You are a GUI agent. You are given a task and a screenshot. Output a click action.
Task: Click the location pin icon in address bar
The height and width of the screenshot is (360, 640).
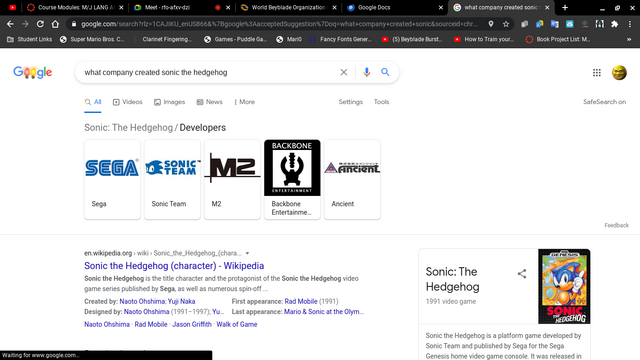[x=491, y=24]
